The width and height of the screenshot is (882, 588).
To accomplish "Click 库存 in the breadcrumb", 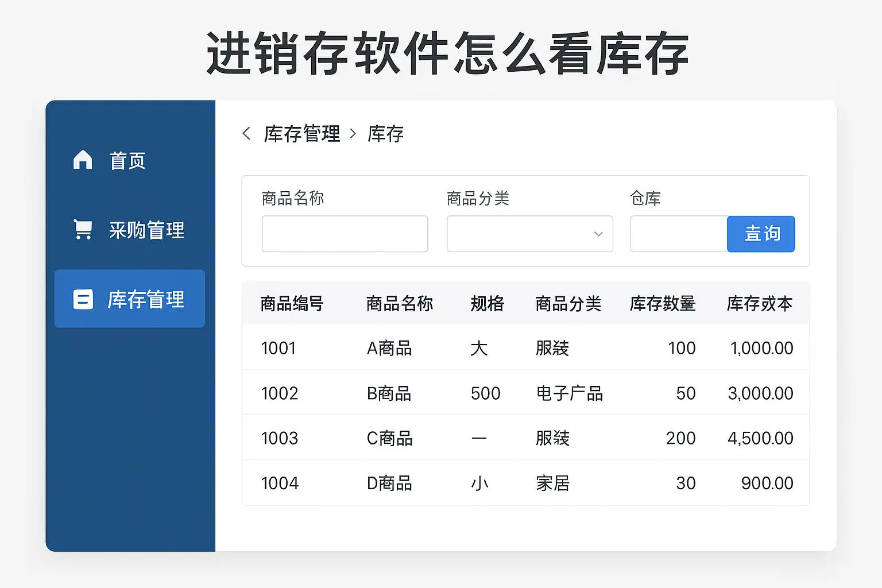I will (385, 134).
